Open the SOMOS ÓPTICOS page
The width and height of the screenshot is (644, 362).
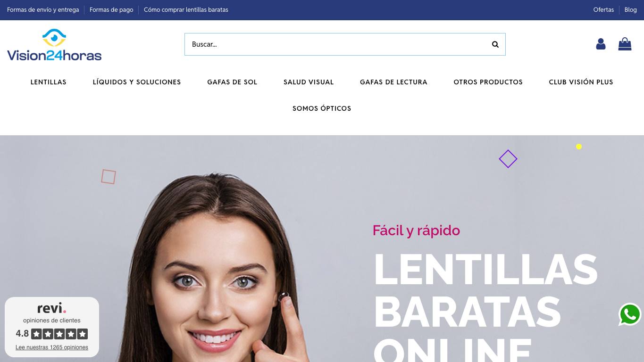322,108
